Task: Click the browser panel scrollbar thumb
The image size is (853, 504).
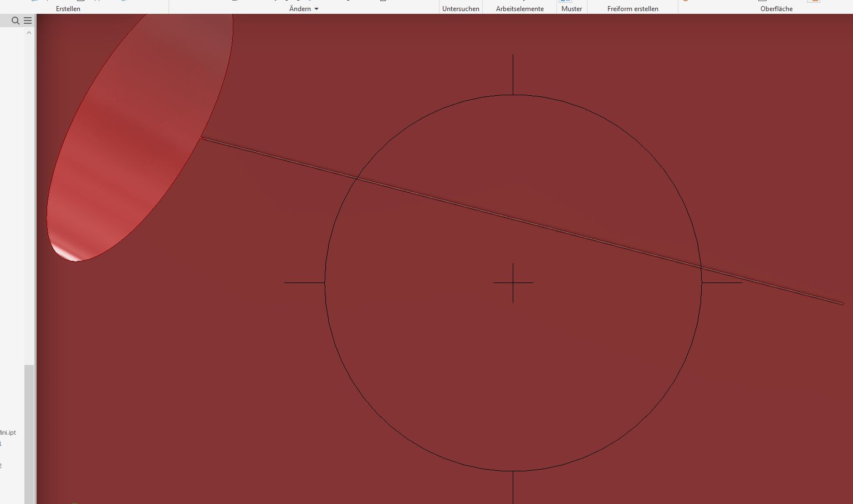Action: click(x=29, y=432)
